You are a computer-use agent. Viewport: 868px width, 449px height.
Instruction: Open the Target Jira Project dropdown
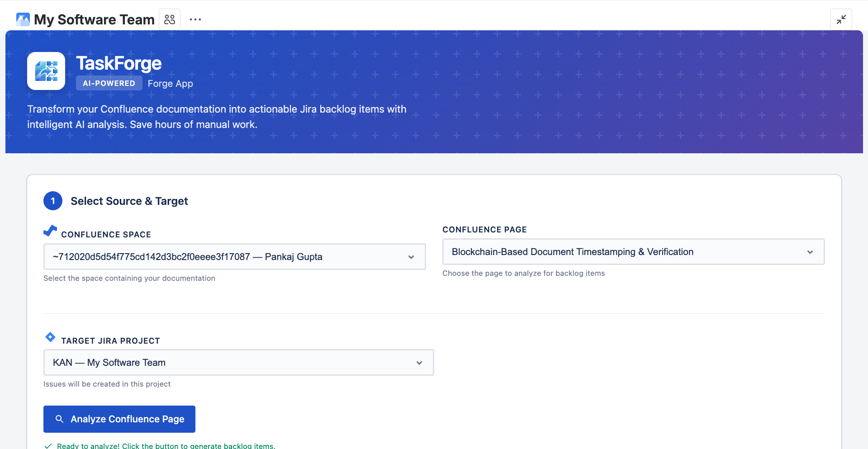coord(238,363)
